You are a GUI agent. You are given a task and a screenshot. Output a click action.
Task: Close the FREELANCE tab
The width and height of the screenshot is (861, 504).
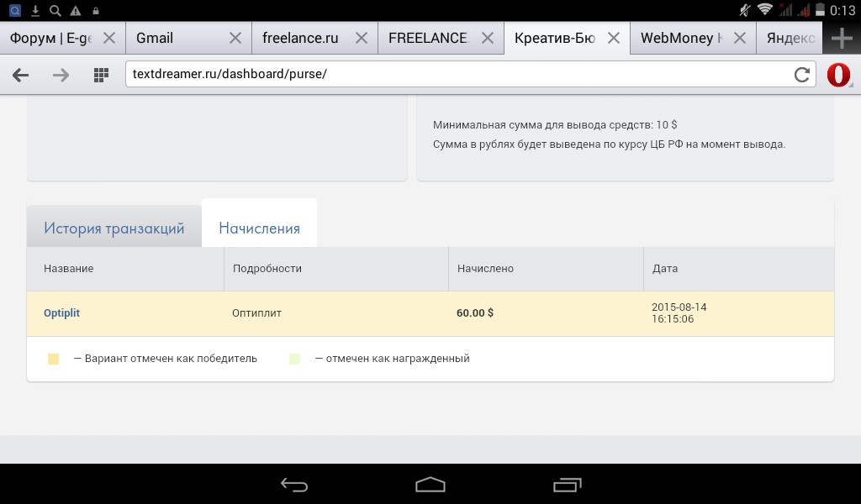coord(487,38)
